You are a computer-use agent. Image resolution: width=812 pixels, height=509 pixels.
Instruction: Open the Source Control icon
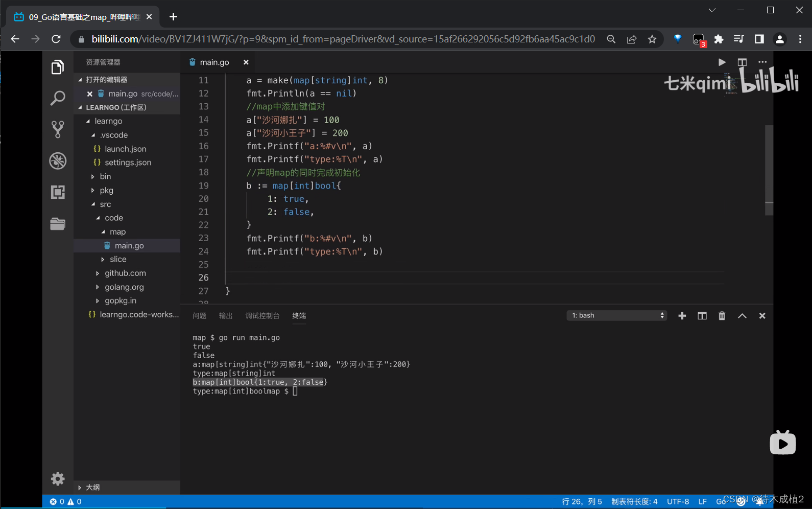click(x=58, y=129)
